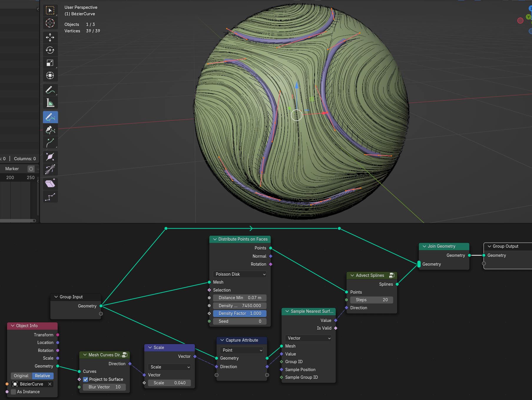Open the Marker menu

tap(12, 169)
